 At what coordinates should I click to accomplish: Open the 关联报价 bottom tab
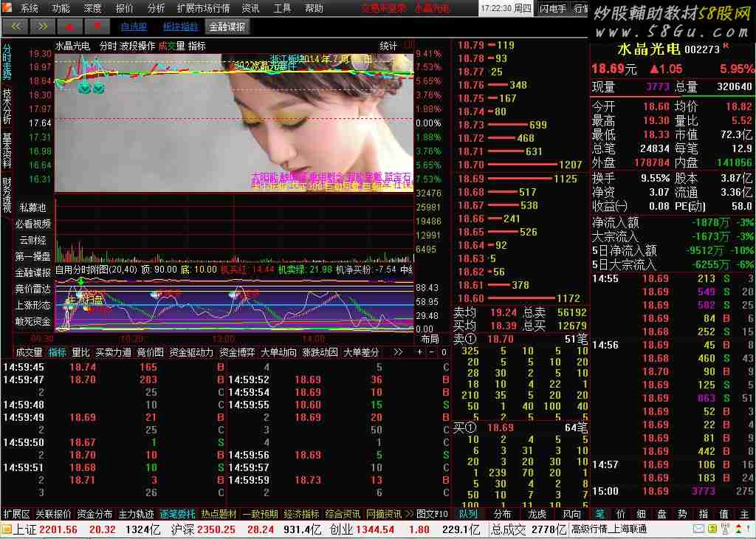(53, 515)
